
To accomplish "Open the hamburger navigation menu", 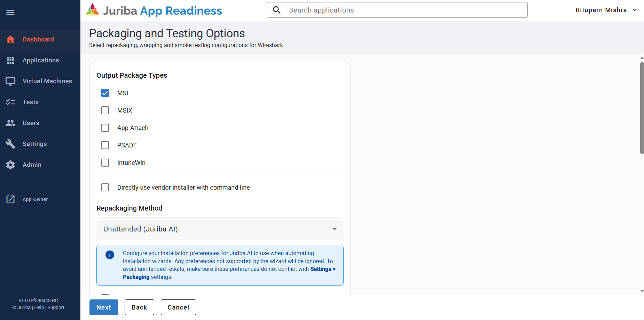I will [x=10, y=13].
